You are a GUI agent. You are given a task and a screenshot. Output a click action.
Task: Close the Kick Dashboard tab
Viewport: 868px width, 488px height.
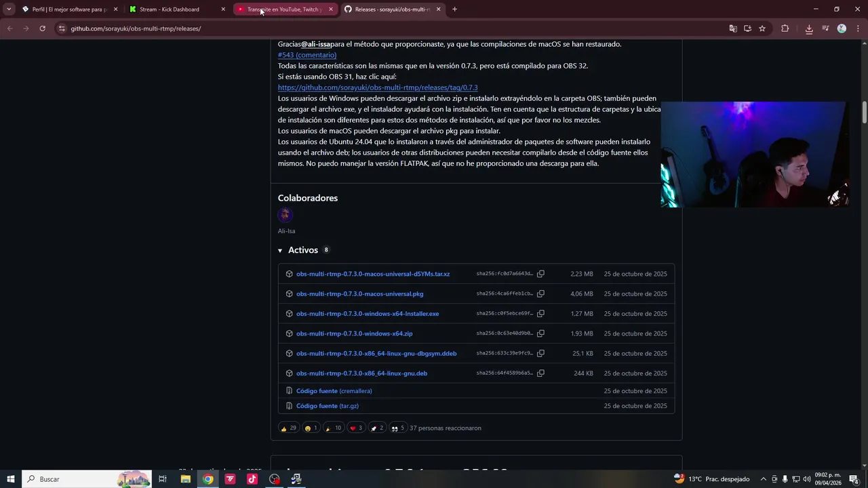click(x=223, y=9)
